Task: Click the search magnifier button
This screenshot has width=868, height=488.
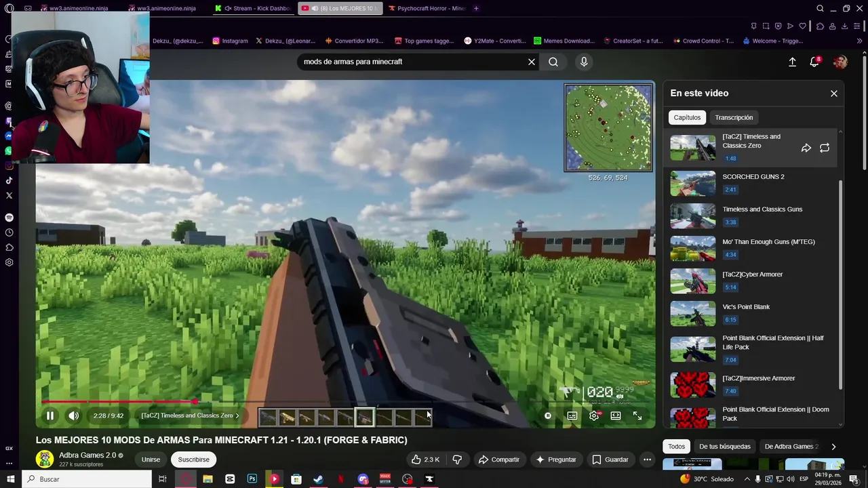Action: click(x=553, y=62)
